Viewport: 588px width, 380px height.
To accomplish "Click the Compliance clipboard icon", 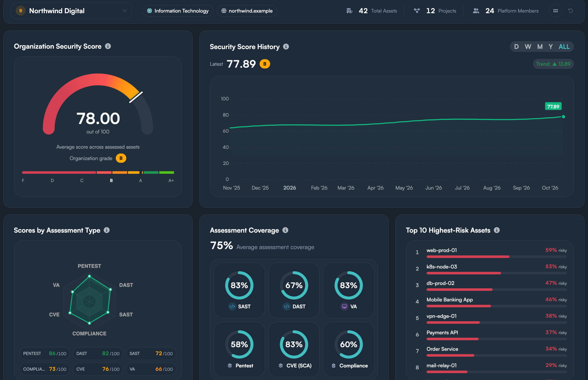I will [334, 365].
